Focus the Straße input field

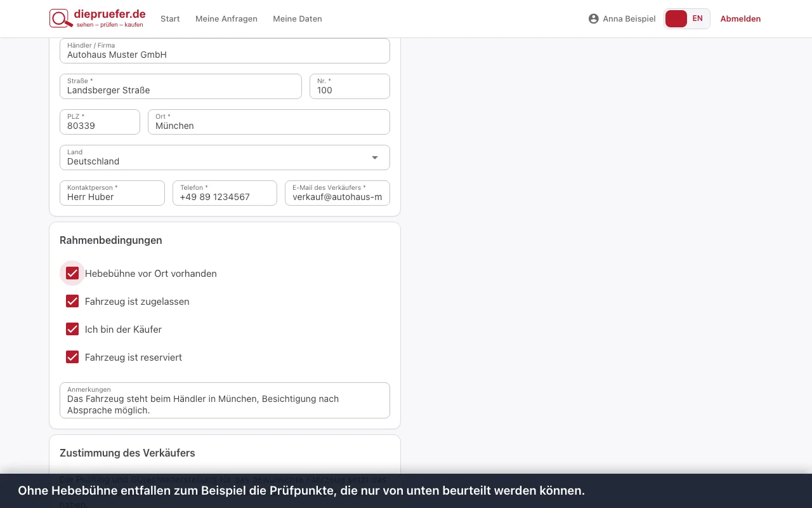[x=181, y=86]
